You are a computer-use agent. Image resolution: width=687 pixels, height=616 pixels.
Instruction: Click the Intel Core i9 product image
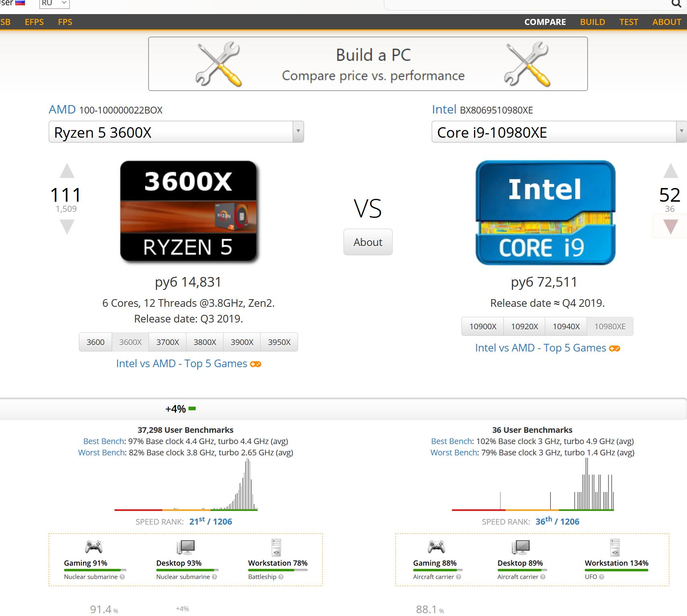pyautogui.click(x=545, y=213)
